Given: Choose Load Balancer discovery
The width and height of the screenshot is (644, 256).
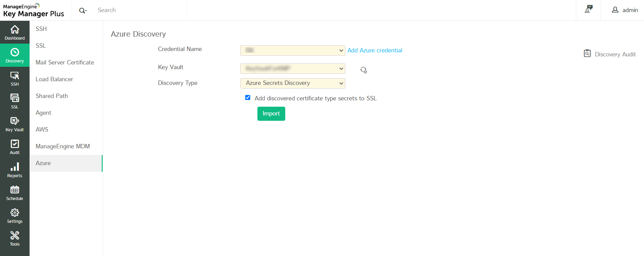Looking at the screenshot, I should (66, 79).
